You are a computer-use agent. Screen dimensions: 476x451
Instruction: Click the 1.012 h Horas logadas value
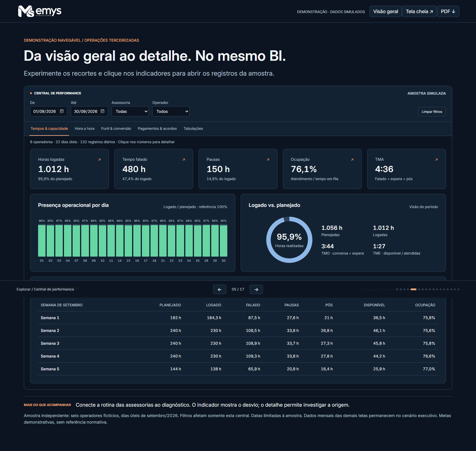(x=54, y=169)
